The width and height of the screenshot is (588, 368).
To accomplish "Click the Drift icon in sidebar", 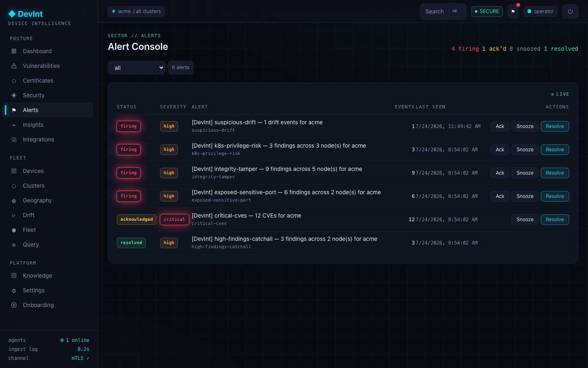I will point(14,215).
